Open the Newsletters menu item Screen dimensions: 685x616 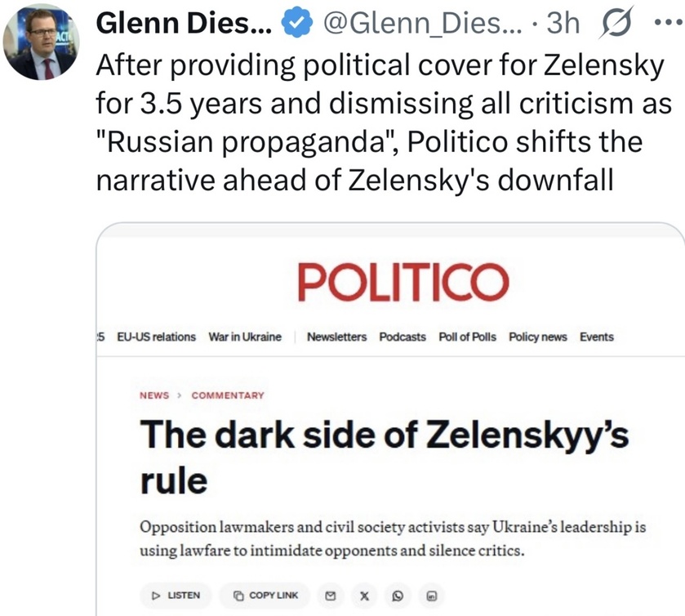336,337
